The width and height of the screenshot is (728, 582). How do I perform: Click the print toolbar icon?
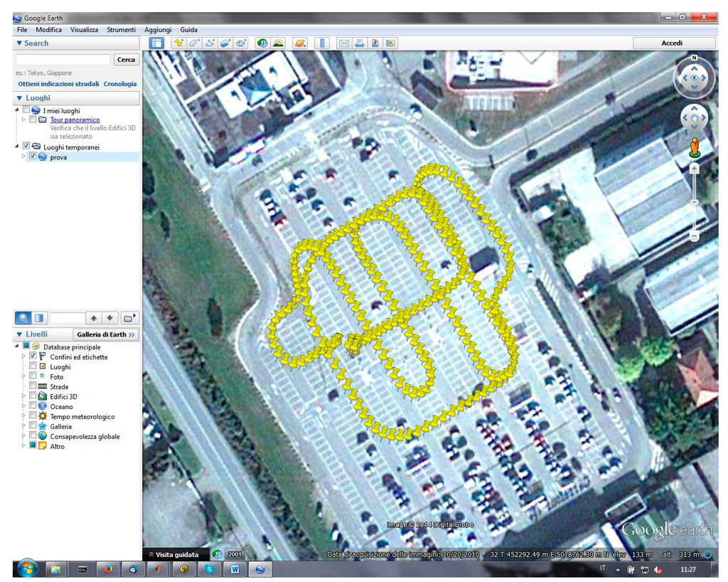360,43
